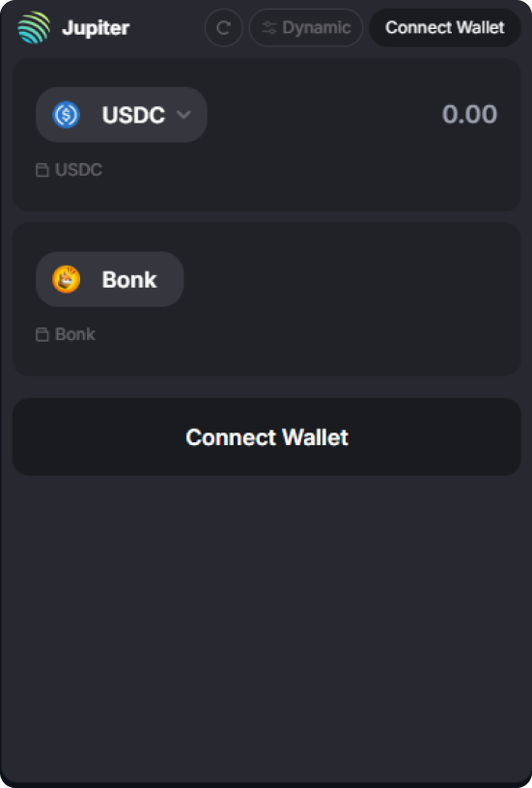Click the Bonk balance label under selector
This screenshot has height=788, width=532.
tap(75, 335)
